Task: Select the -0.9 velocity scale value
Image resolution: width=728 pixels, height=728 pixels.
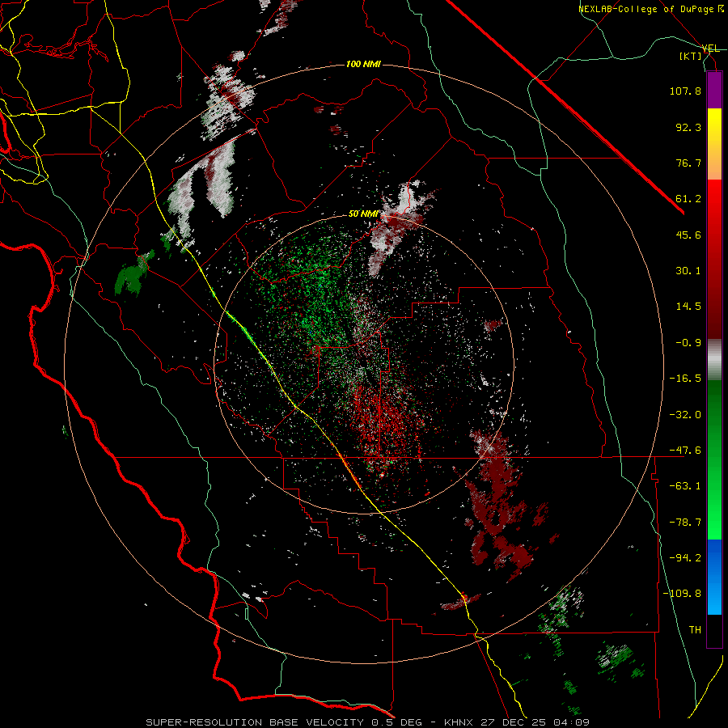Action: click(x=688, y=342)
